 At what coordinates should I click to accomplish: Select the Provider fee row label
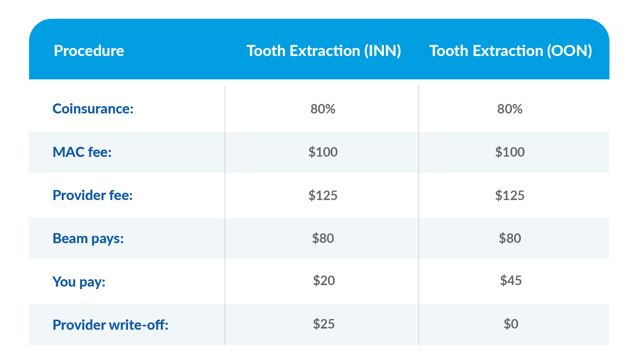92,195
